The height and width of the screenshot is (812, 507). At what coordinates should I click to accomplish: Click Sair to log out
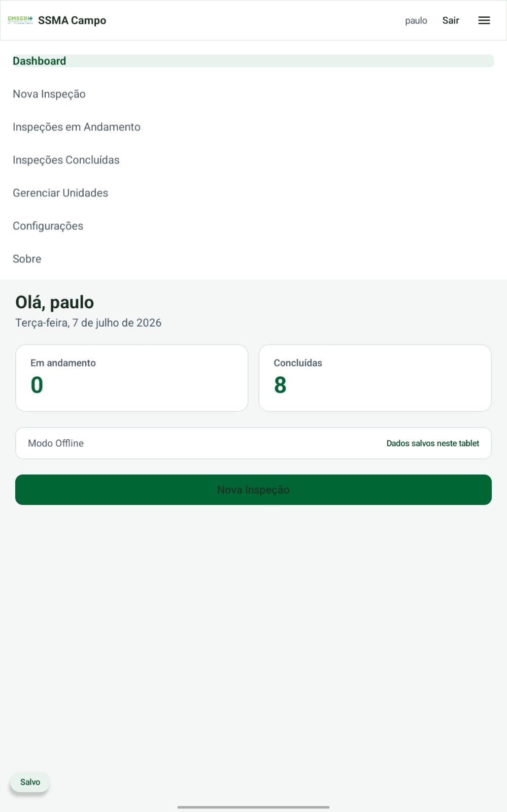pyautogui.click(x=450, y=20)
